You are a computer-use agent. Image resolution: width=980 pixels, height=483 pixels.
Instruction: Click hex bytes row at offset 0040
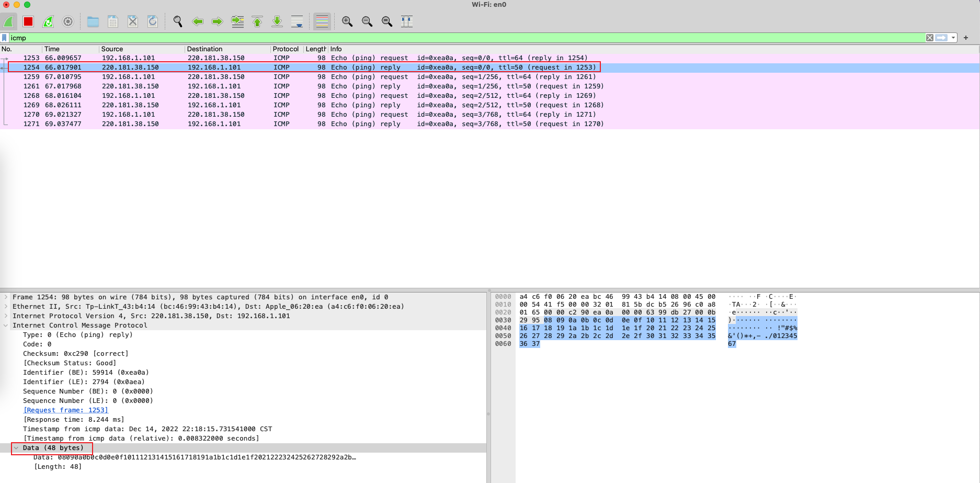pyautogui.click(x=617, y=328)
